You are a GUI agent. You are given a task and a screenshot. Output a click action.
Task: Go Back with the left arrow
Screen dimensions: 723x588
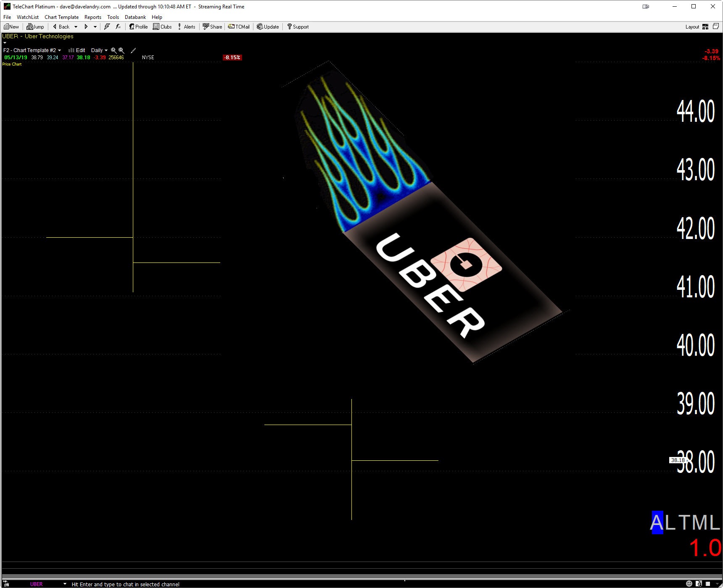[61, 26]
